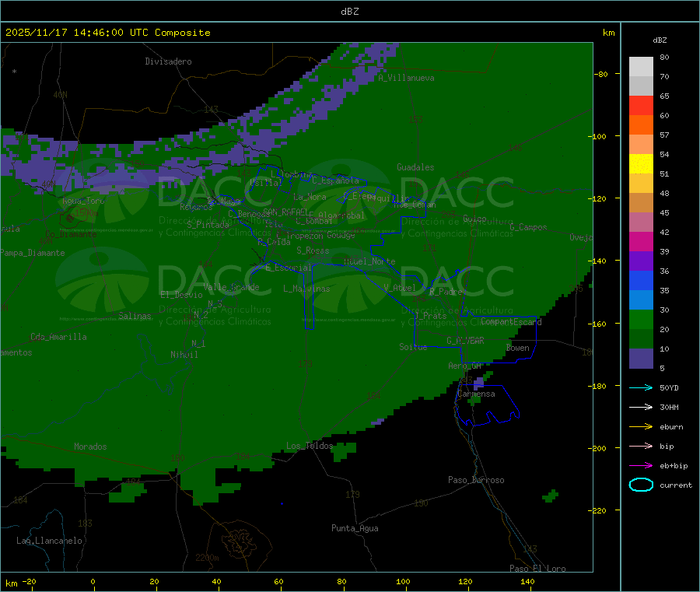Click the 'V_Atuel' map label

pos(400,288)
